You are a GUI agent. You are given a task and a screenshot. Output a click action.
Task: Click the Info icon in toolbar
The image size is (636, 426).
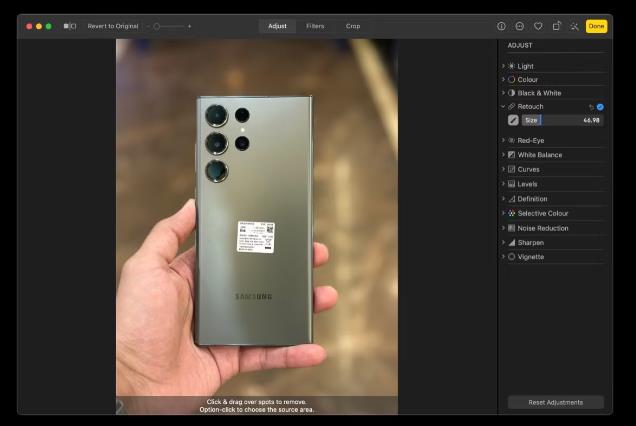501,26
